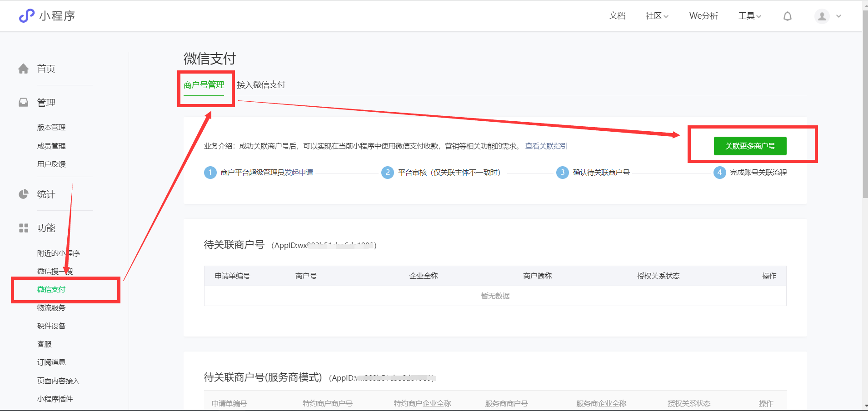Select 微信支付 in the sidebar
The width and height of the screenshot is (868, 411).
51,289
